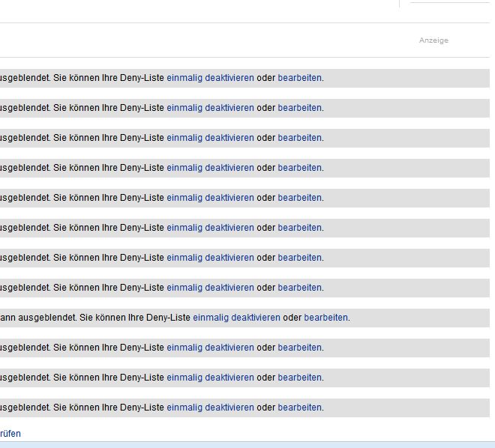The image size is (495, 448).
Task: Open 'bearbeiten' link in the third row
Action: [300, 138]
